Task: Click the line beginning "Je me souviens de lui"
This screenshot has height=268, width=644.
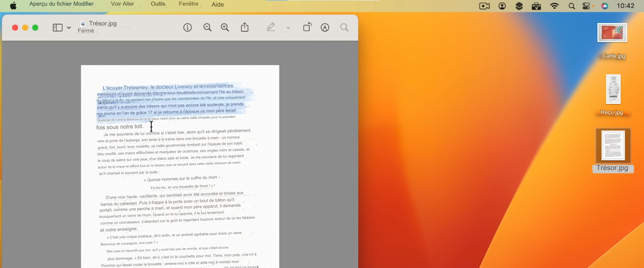Action: click(177, 132)
